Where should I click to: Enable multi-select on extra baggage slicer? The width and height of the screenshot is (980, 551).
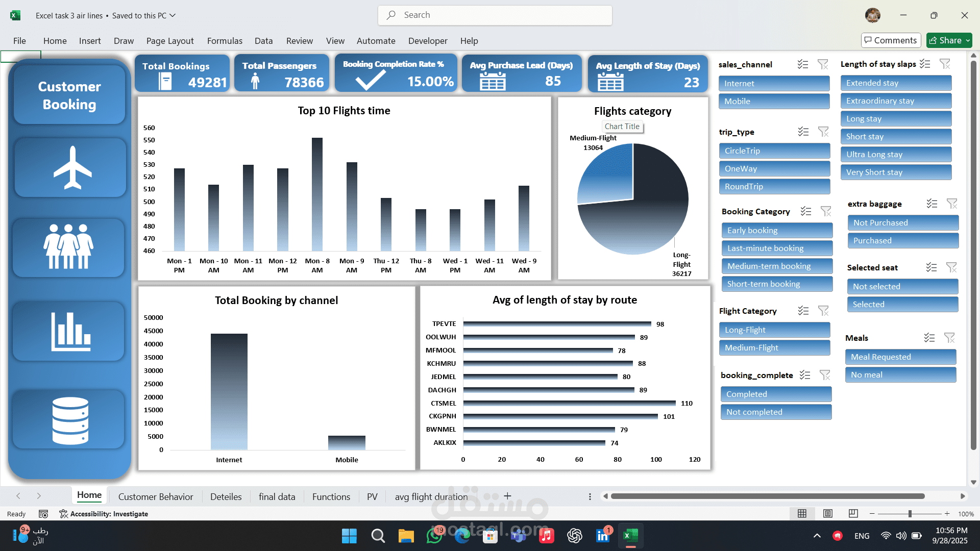click(932, 204)
